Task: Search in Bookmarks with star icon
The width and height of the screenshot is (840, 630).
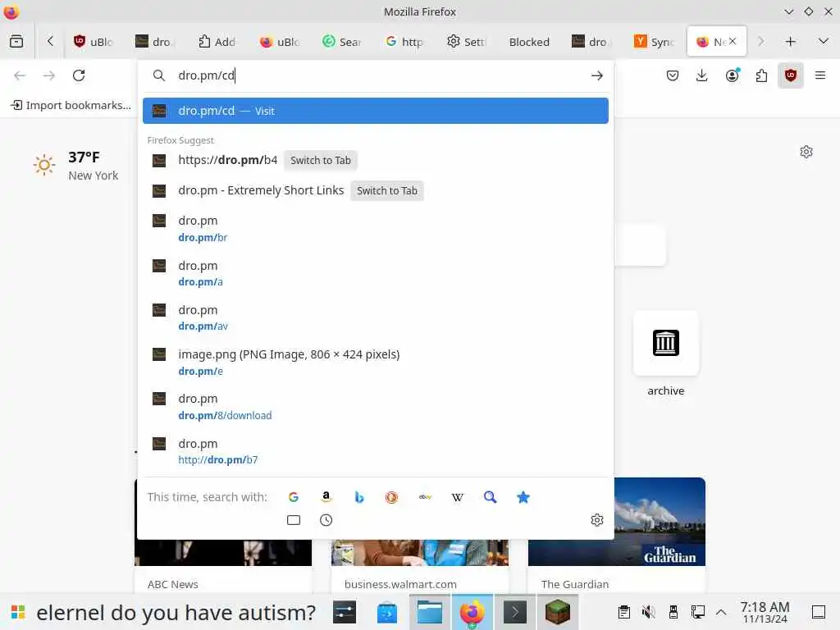Action: click(523, 497)
